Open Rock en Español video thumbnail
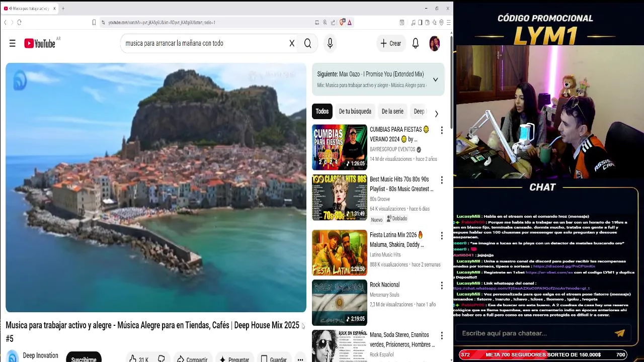Image resolution: width=644 pixels, height=362 pixels. pyautogui.click(x=340, y=346)
